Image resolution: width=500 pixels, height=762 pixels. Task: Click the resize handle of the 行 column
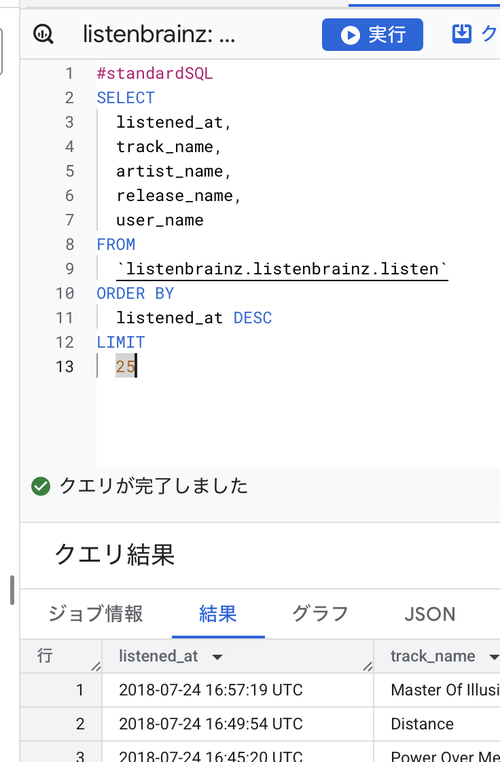96,666
